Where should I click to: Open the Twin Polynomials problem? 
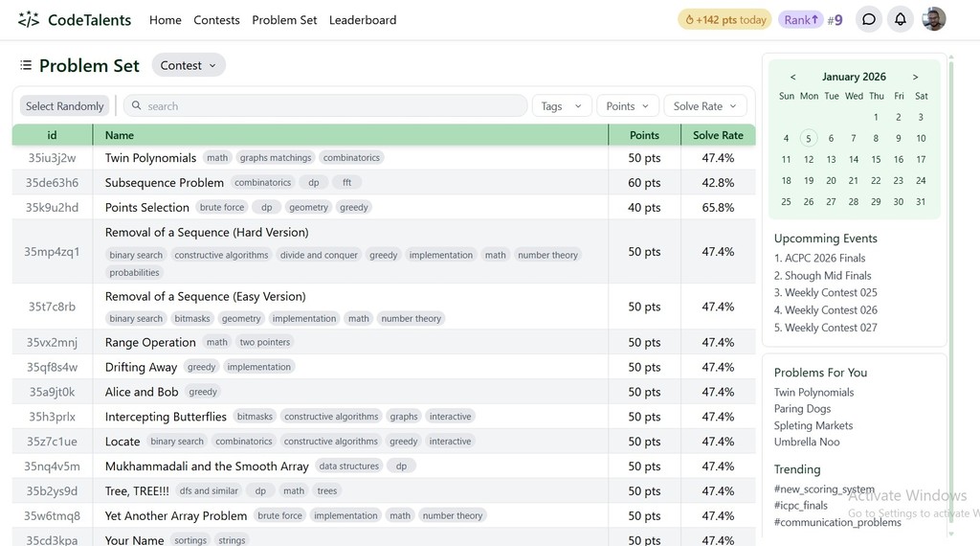(150, 158)
